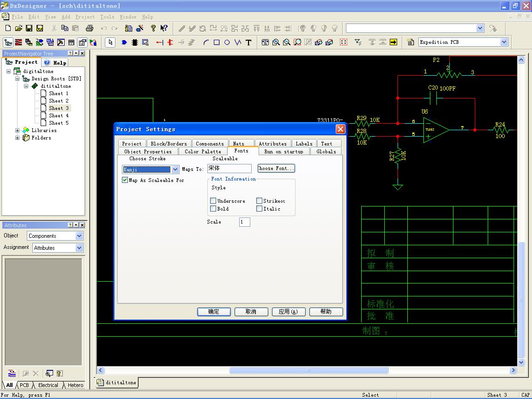
Task: Select the pointer arrow tool
Action: point(110,42)
